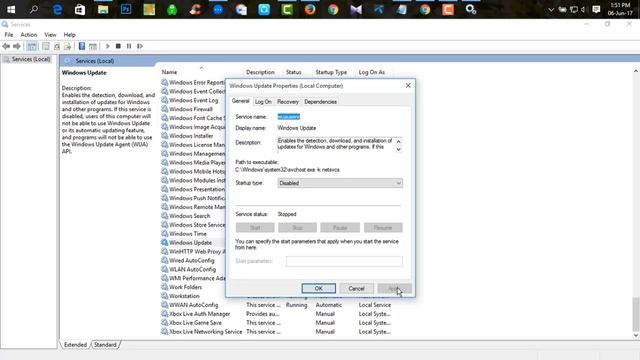Image resolution: width=640 pixels, height=360 pixels.
Task: Click the Pause button under Service status
Action: [x=340, y=227]
